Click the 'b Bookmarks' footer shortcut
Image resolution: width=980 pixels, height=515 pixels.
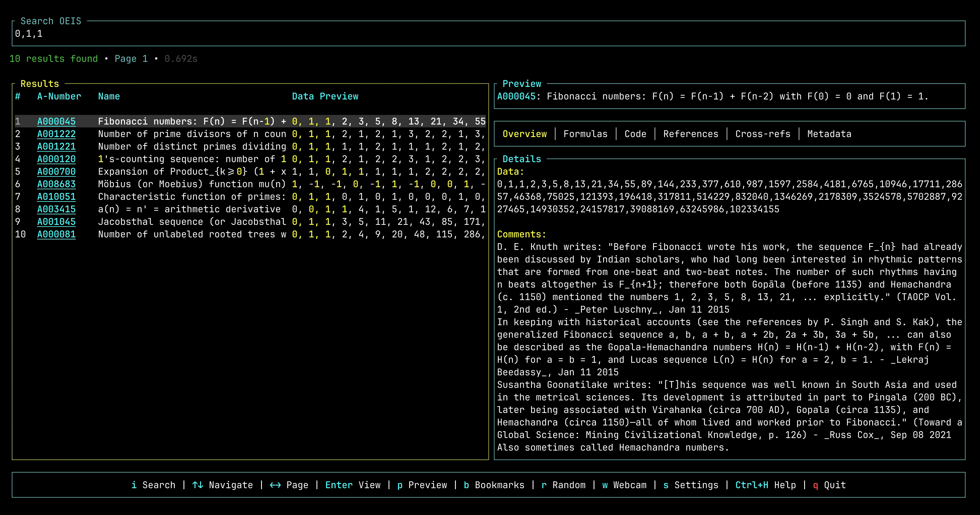(494, 485)
